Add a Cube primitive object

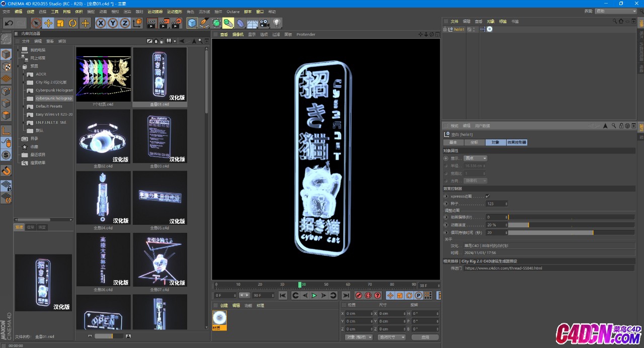pyautogui.click(x=192, y=23)
